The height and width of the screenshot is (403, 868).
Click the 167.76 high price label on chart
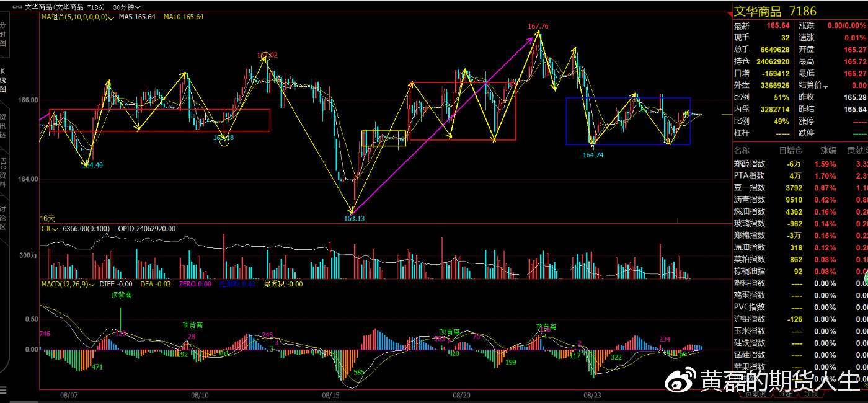[x=538, y=26]
